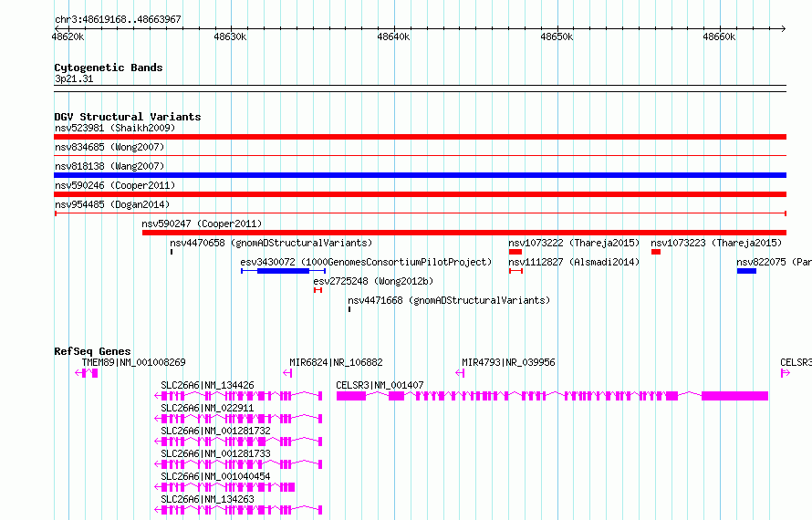Image resolution: width=812 pixels, height=520 pixels.
Task: Click the blue esv3430072 variant glyph
Action: coord(283,271)
